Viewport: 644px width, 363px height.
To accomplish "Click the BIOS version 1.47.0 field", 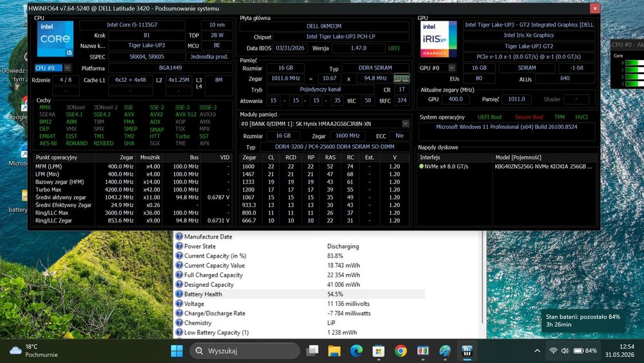I will coord(358,48).
